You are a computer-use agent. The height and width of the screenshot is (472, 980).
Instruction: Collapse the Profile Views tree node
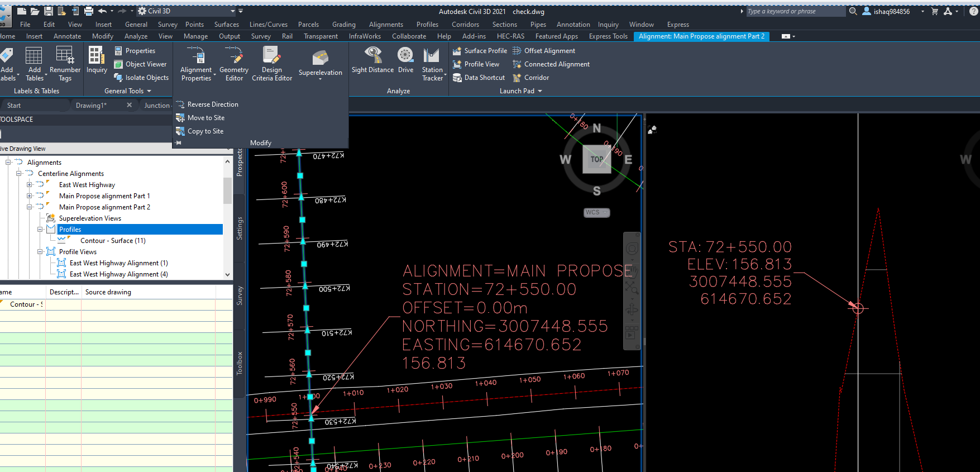(40, 252)
